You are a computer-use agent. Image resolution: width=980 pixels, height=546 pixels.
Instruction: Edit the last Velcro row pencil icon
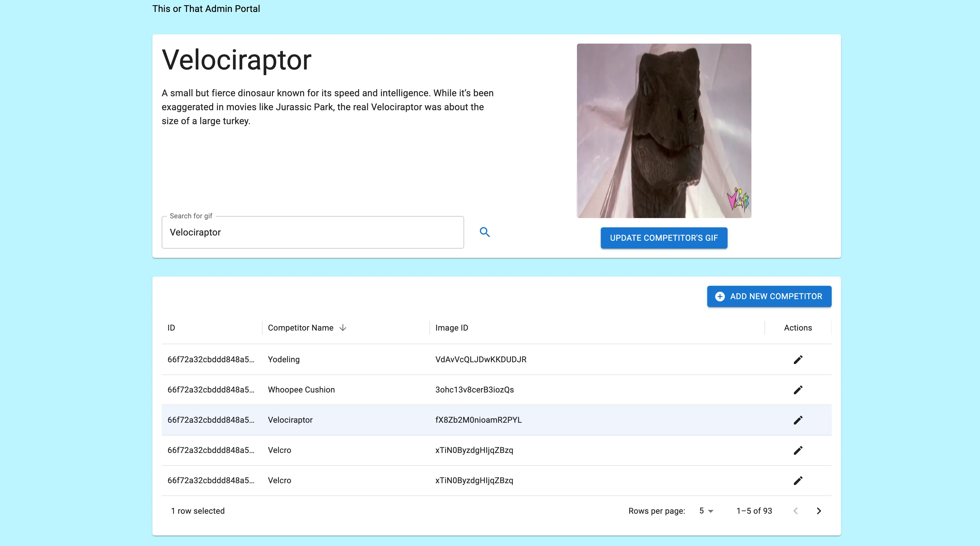tap(798, 480)
